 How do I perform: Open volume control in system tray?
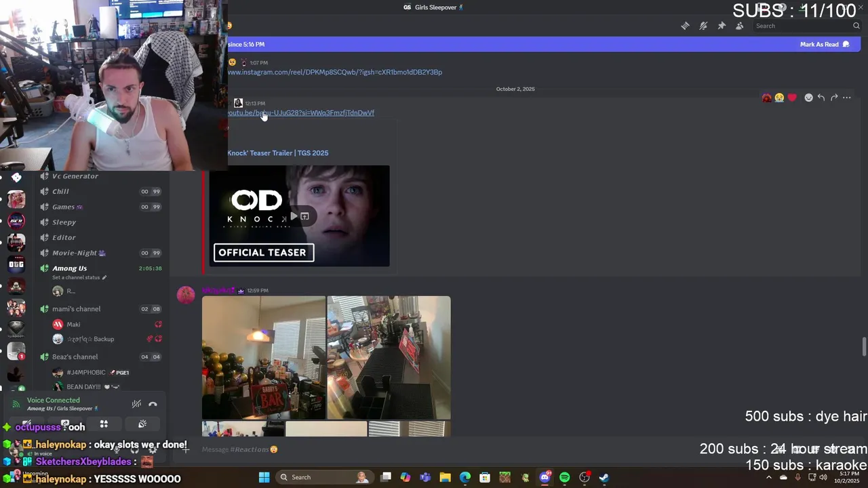pyautogui.click(x=823, y=477)
